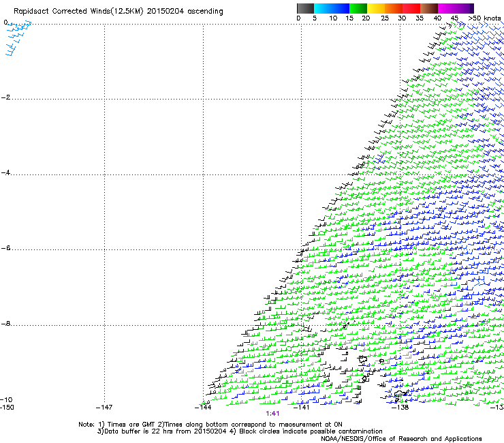The height and width of the screenshot is (443, 504).
Task: Click the cyan wind barbs near 0N -150
Action: pyautogui.click(x=18, y=38)
